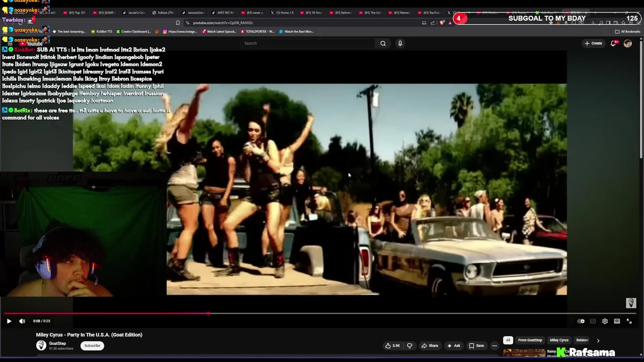Expand more filter chips with the arrow
The height and width of the screenshot is (362, 644).
(598, 340)
